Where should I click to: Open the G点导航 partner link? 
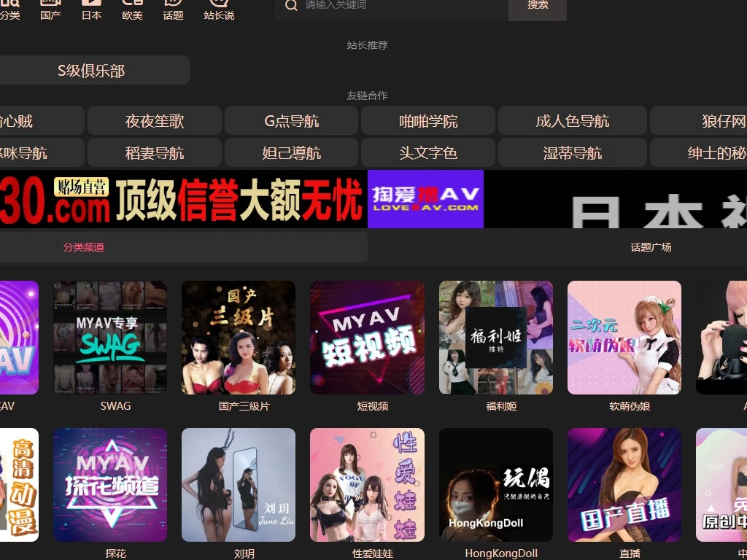(291, 121)
